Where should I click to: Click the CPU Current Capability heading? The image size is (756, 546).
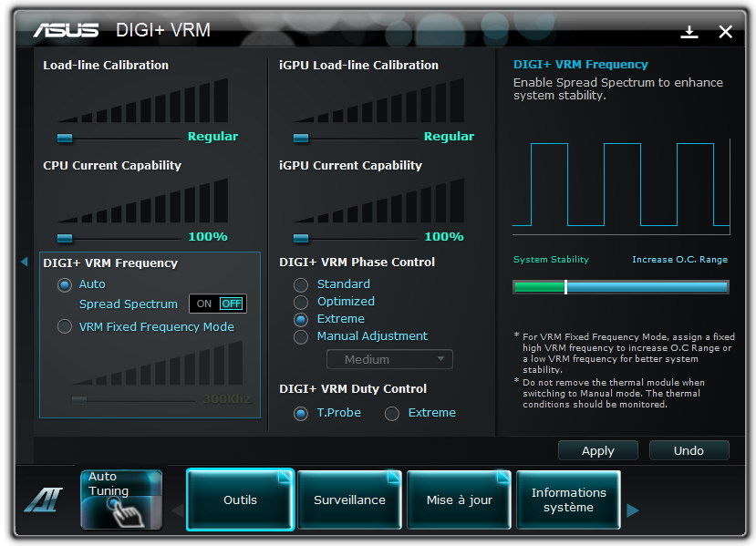112,165
